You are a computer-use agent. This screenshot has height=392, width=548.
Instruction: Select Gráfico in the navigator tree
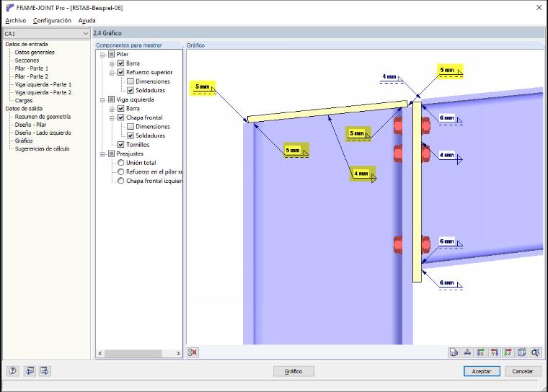24,141
